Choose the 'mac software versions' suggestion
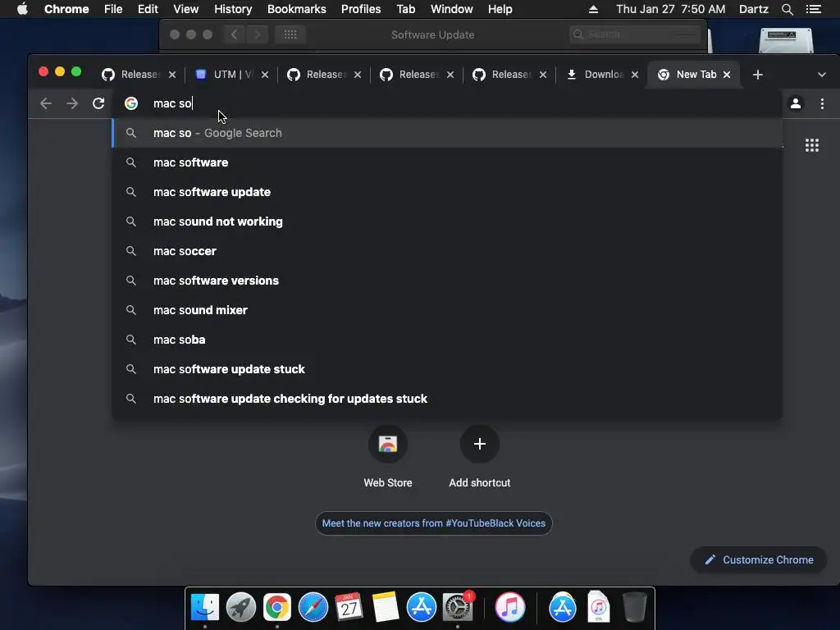840x630 pixels. click(447, 281)
